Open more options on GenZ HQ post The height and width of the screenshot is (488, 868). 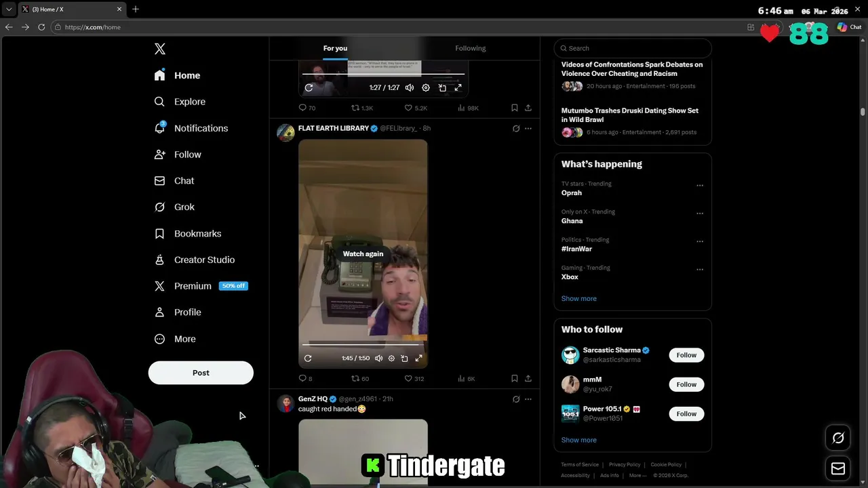[x=528, y=399]
